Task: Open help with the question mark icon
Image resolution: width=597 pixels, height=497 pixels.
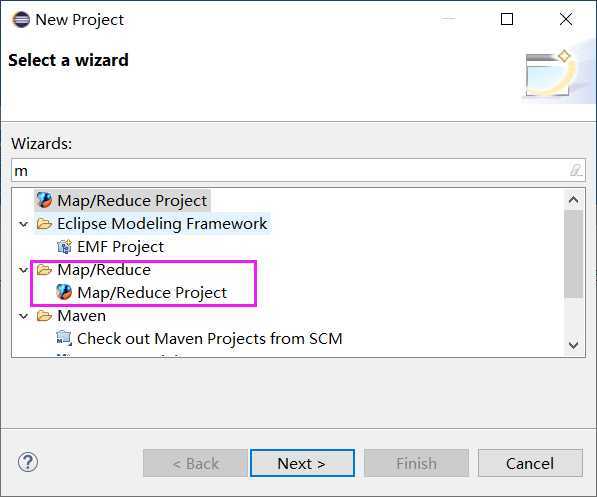Action: [28, 462]
